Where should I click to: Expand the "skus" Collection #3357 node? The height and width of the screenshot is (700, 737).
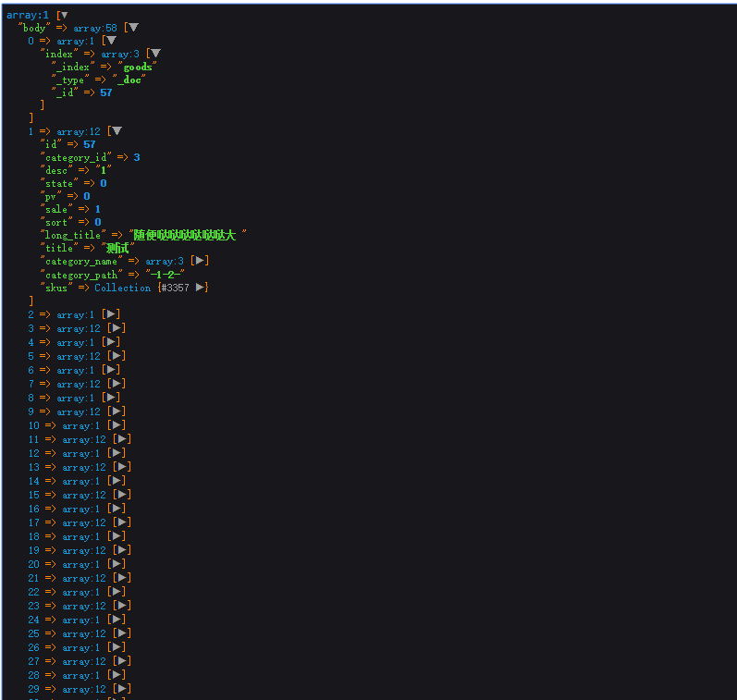point(201,288)
